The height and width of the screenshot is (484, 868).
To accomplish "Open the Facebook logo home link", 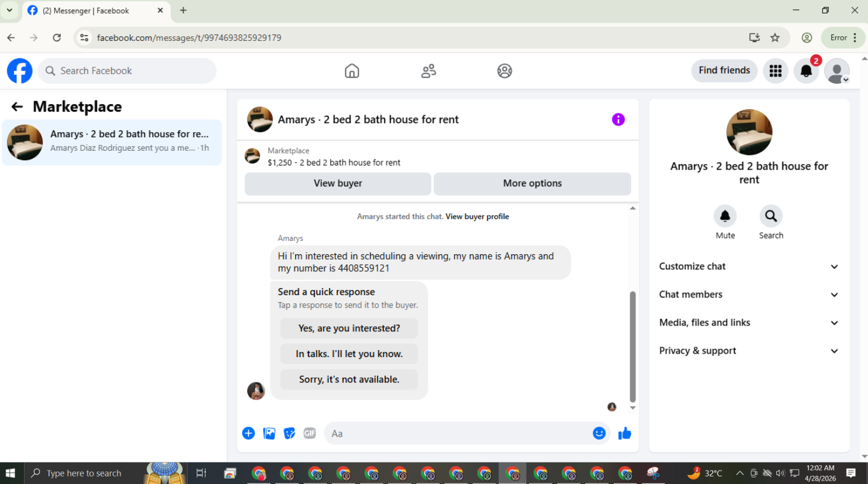I will (x=20, y=71).
